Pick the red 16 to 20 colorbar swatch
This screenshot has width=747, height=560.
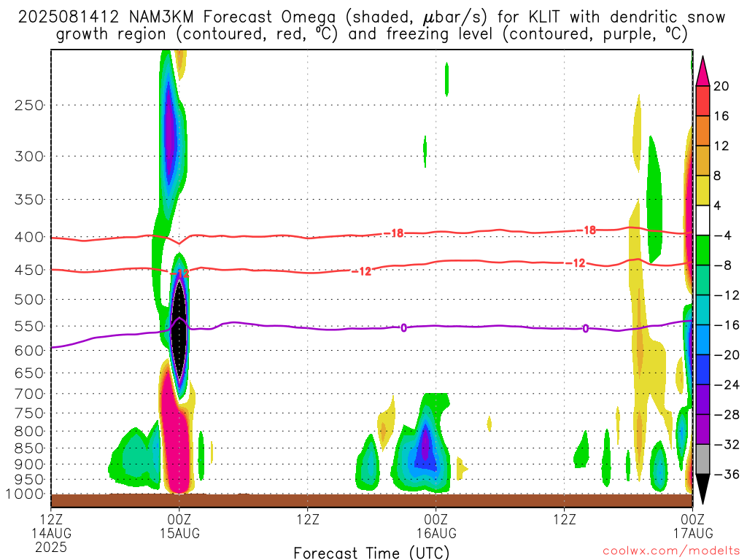coord(703,101)
